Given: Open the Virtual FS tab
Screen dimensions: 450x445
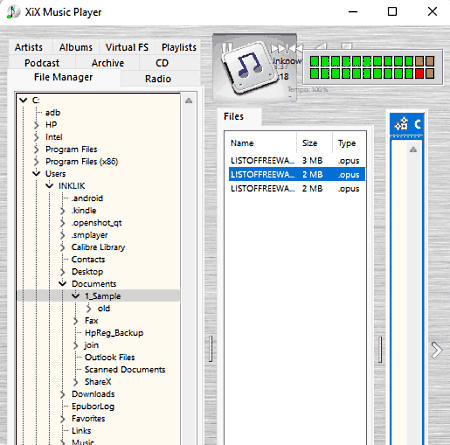Looking at the screenshot, I should click(127, 47).
